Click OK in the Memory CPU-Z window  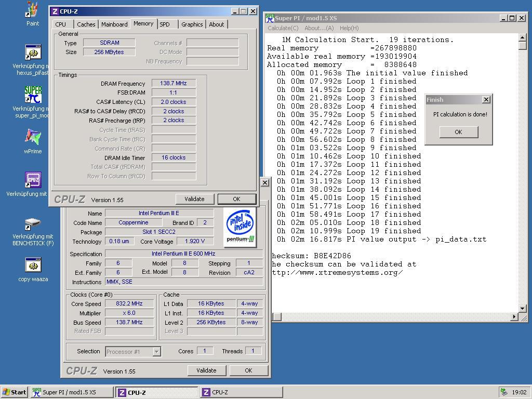[x=236, y=199]
